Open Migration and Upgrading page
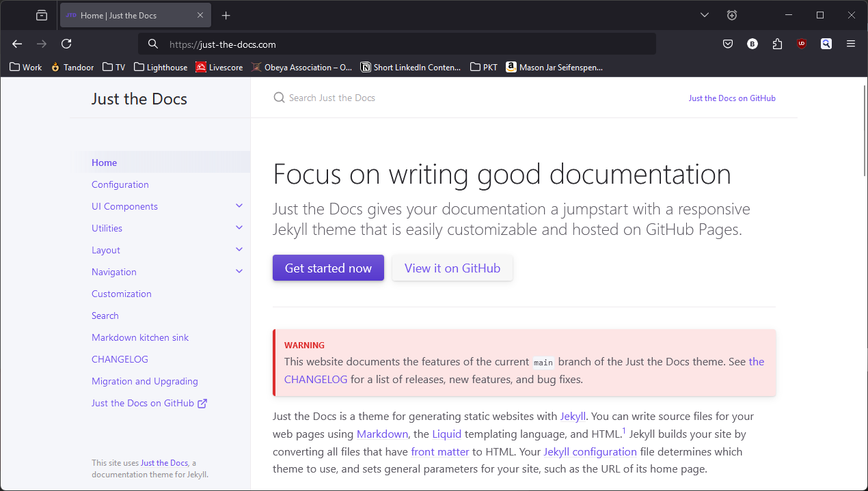The height and width of the screenshot is (491, 868). coord(145,381)
